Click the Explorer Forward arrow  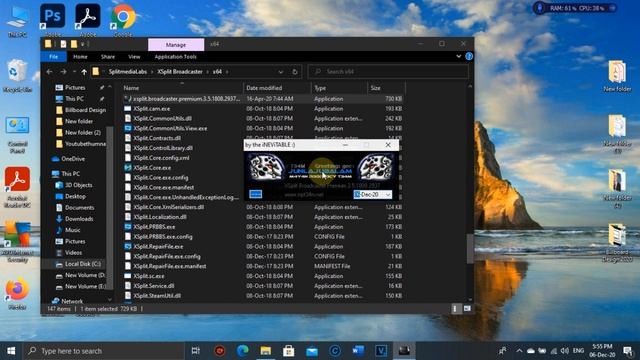63,72
